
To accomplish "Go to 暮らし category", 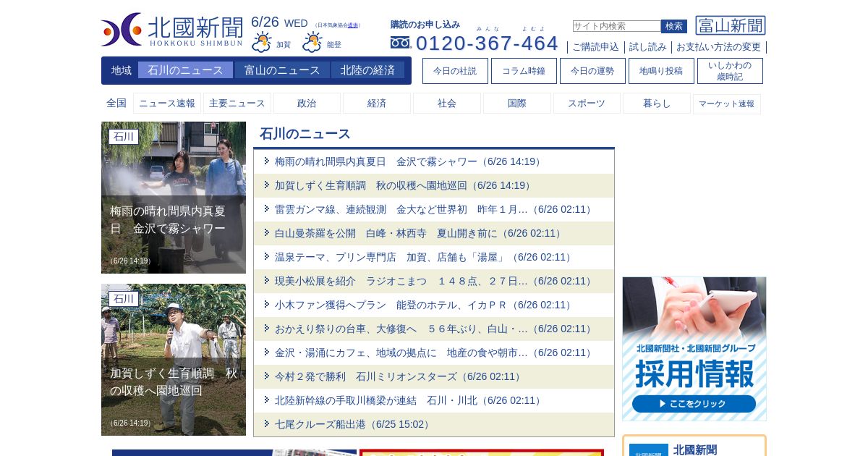I will point(657,104).
